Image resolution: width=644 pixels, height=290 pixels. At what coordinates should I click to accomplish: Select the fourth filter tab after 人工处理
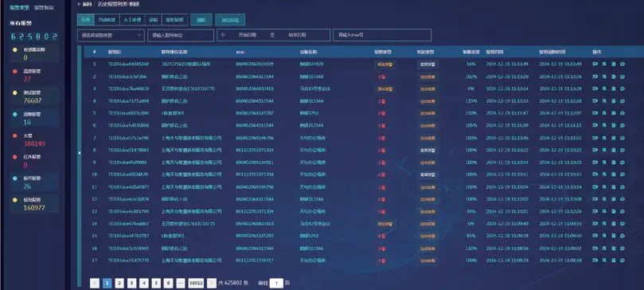(x=153, y=20)
